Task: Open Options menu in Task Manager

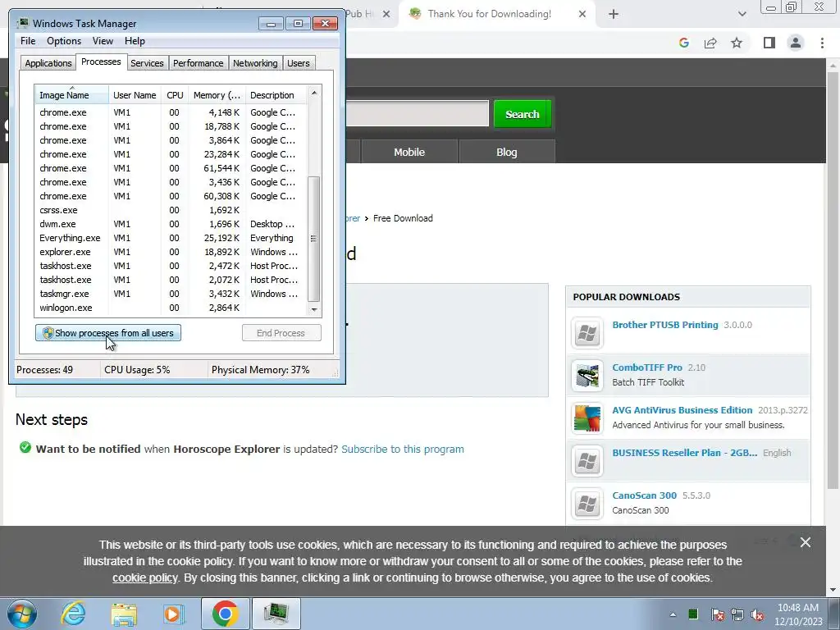Action: click(x=64, y=41)
